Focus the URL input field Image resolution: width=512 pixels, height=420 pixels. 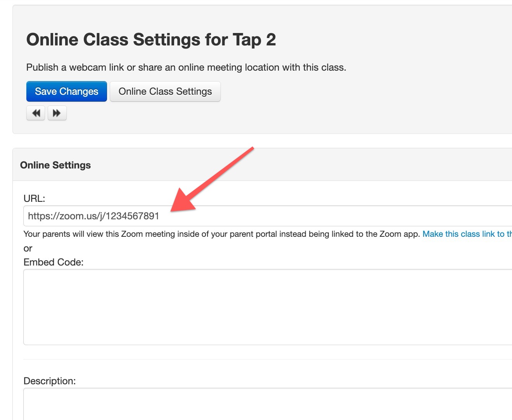point(268,216)
